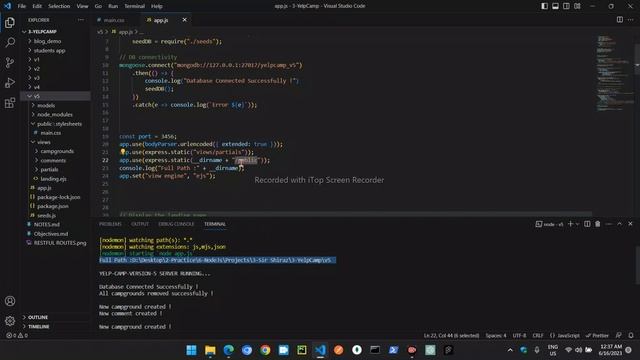The image size is (640, 360).
Task: Split the terminal panel
Action: pyautogui.click(x=587, y=224)
